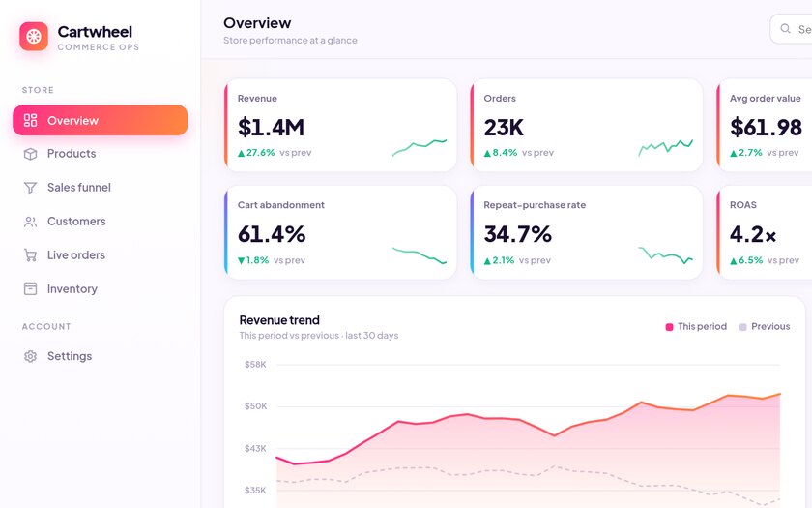Image resolution: width=812 pixels, height=508 pixels.
Task: Click the Revenue trend chart title
Action: [x=279, y=320]
